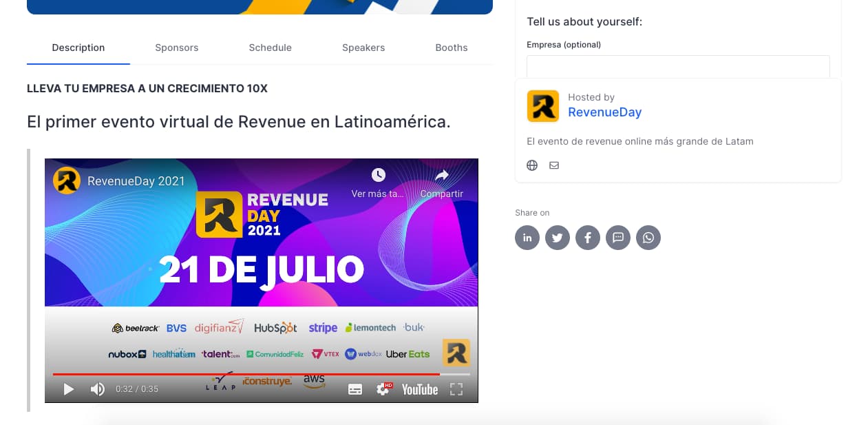868x425 pixels.
Task: Save the video to Watch Later
Action: click(x=379, y=174)
